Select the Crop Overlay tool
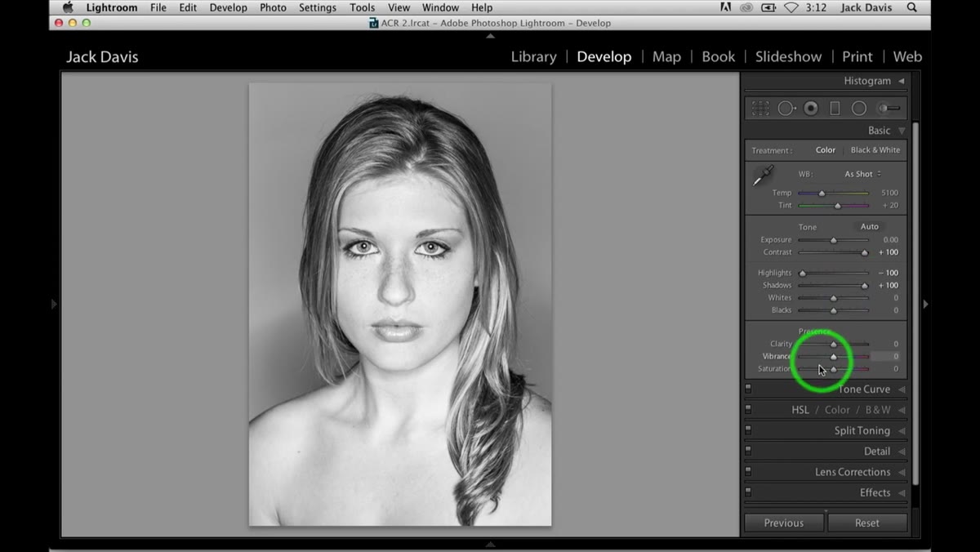This screenshot has width=980, height=552. point(760,108)
